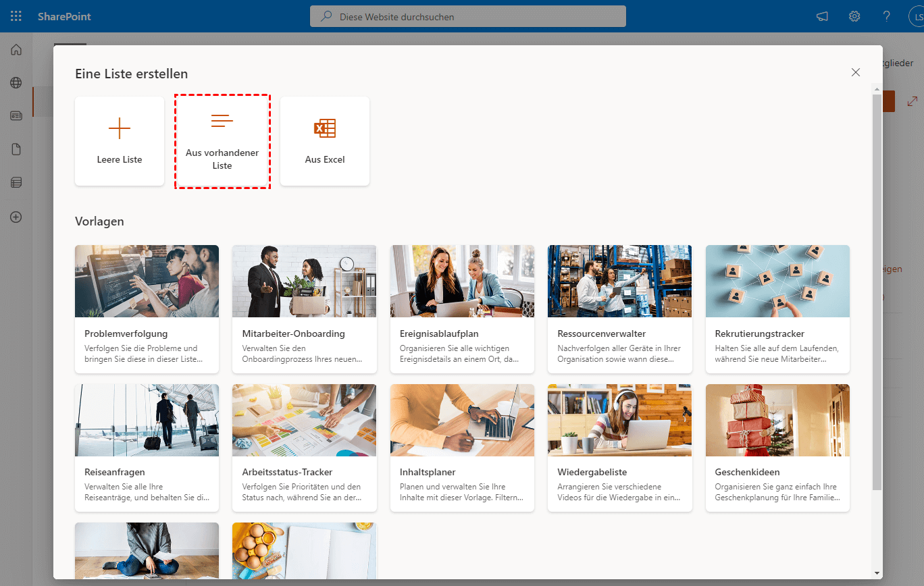Open the settings gear in header

point(854,16)
